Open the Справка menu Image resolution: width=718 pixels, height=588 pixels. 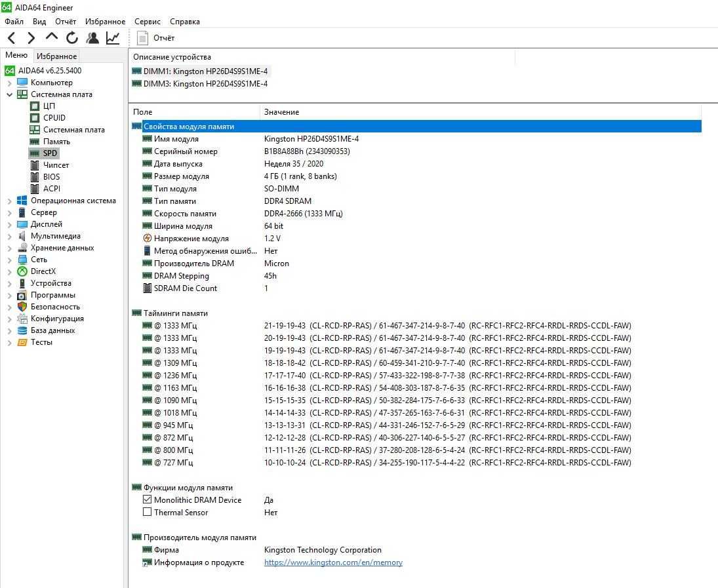pos(185,22)
